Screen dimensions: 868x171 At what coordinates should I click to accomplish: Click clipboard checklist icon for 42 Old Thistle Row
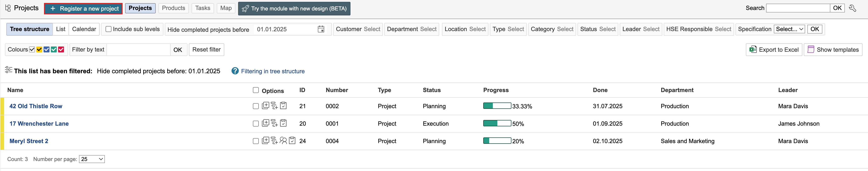point(283,106)
